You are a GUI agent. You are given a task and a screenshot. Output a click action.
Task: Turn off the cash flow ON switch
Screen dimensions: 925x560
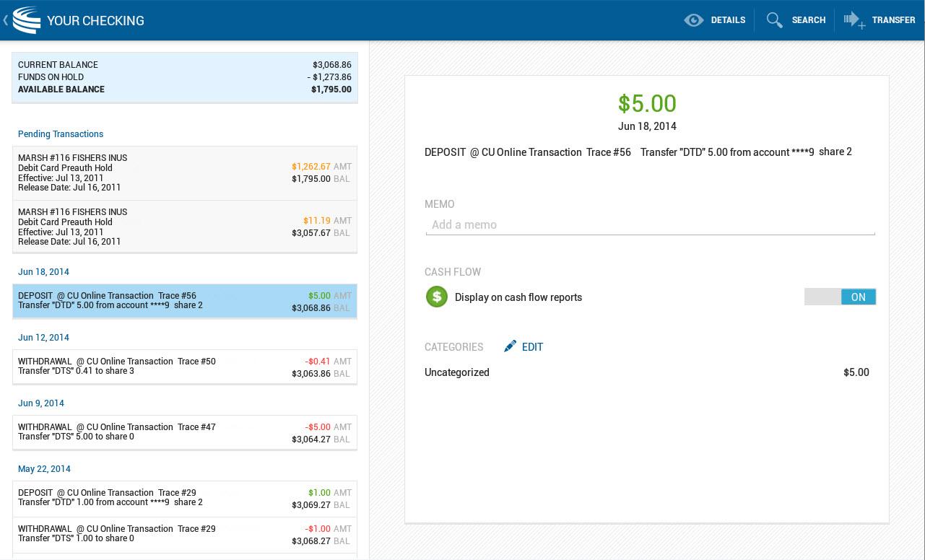(x=840, y=297)
